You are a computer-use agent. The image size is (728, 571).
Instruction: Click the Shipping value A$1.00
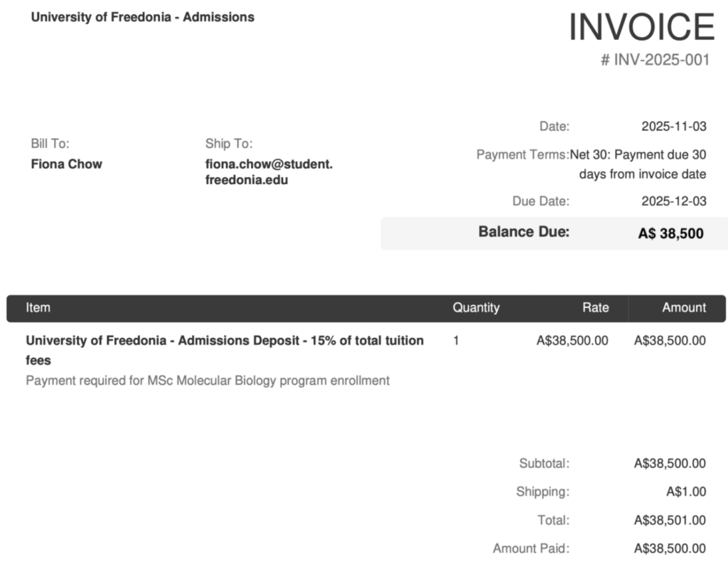coord(685,492)
